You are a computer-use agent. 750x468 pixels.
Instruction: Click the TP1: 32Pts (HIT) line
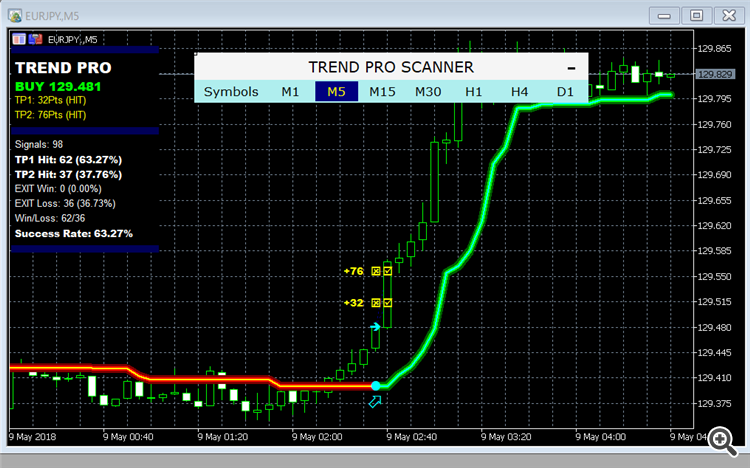[50, 100]
